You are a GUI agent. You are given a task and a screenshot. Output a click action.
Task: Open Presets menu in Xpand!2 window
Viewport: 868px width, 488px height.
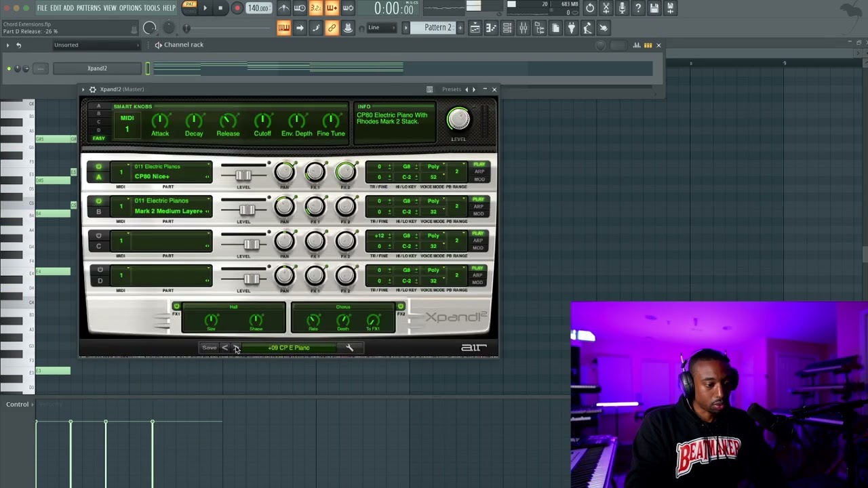click(451, 89)
